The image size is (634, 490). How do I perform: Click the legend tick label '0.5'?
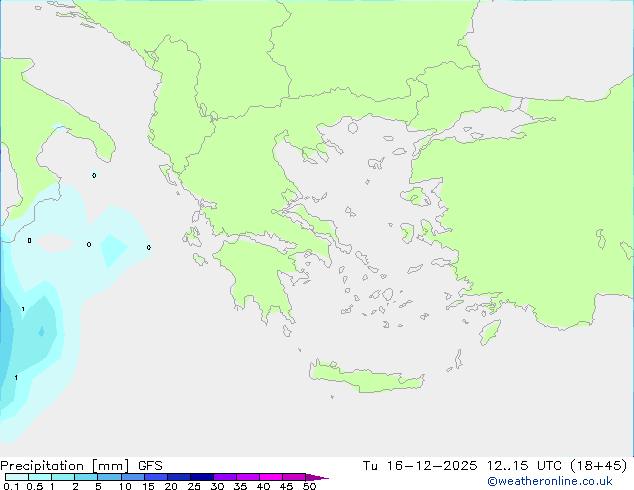point(35,486)
